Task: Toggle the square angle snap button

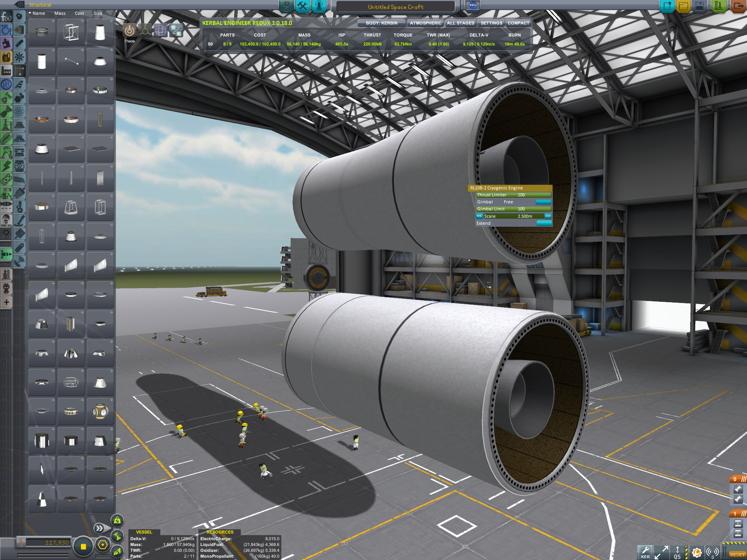Action: (x=83, y=546)
